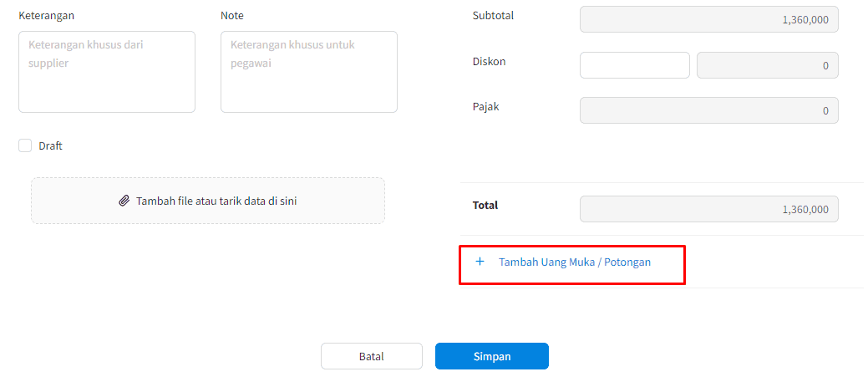Screen dimensions: 868x382
Task: Click the paperclip attachment icon
Action: (x=124, y=201)
